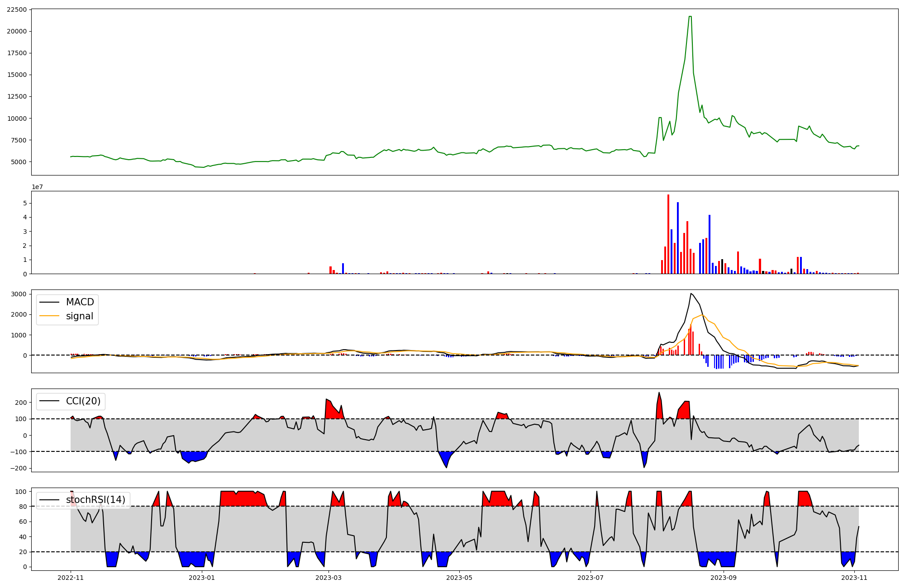Click the tallest red volume bar
Screen dimensions: 905x588
(x=668, y=235)
